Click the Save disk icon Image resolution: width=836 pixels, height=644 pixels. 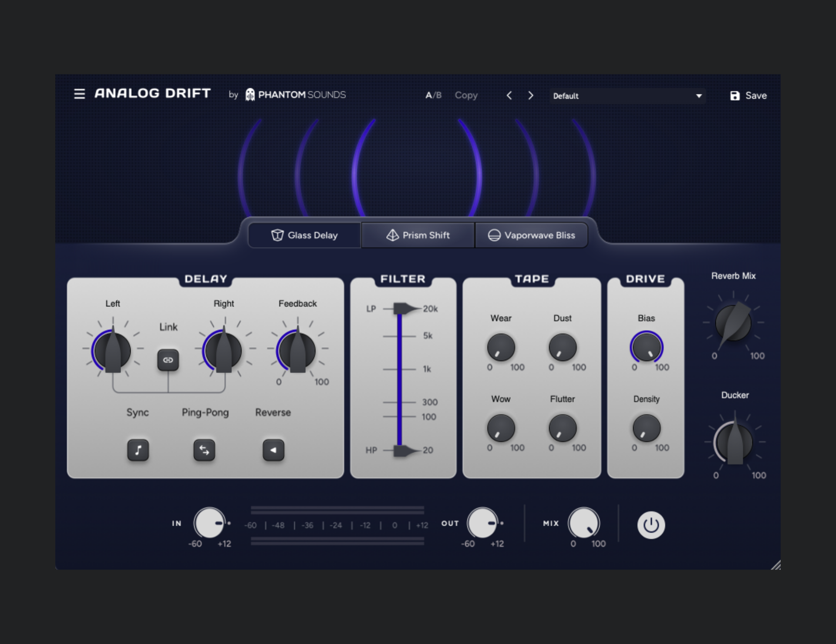pyautogui.click(x=735, y=96)
